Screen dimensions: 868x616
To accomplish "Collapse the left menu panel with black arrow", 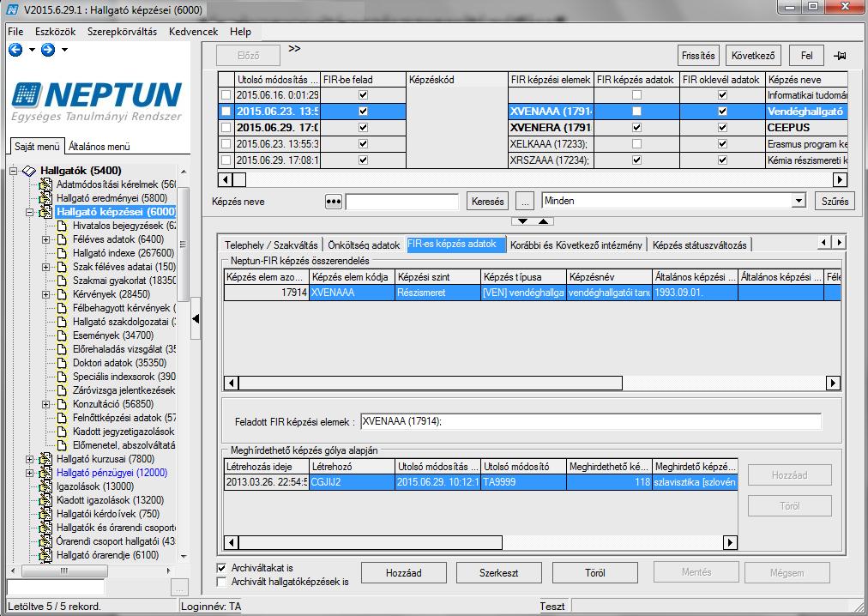I will point(196,318).
